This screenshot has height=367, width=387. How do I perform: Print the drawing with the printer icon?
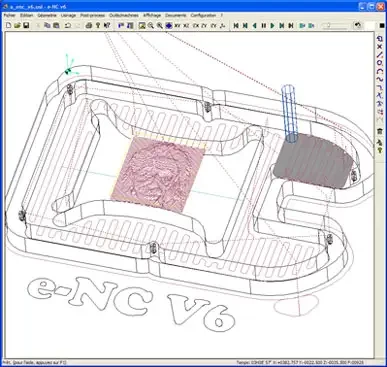pos(89,25)
